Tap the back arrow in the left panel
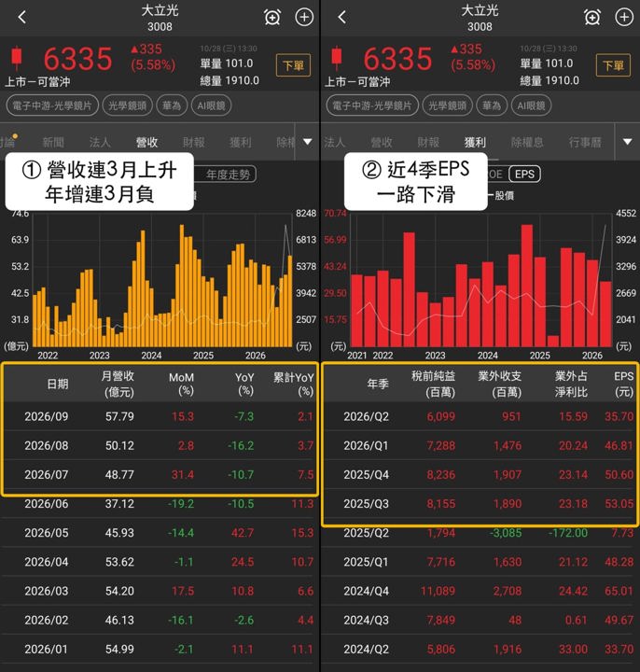640x672 pixels. [21, 17]
